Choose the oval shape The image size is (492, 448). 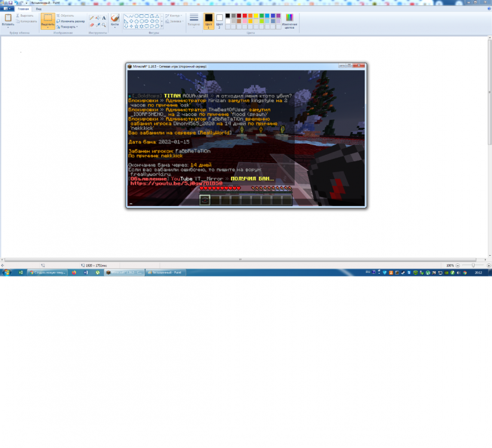tap(136, 16)
